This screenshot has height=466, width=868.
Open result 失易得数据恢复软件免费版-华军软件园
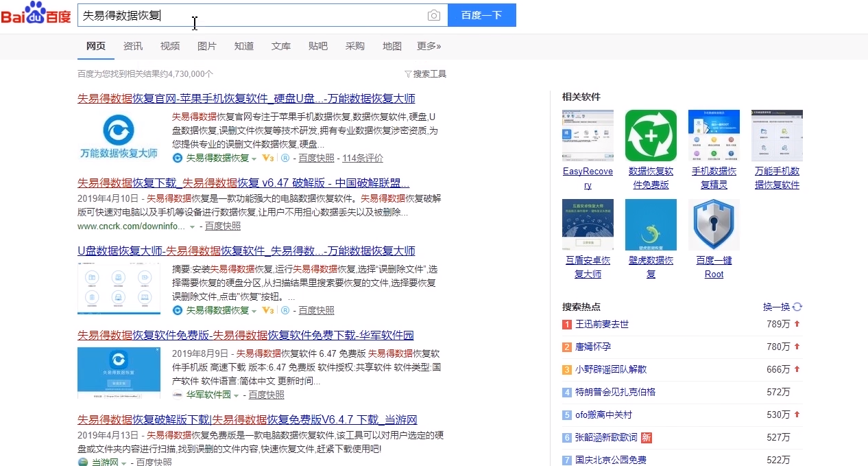tap(245, 336)
